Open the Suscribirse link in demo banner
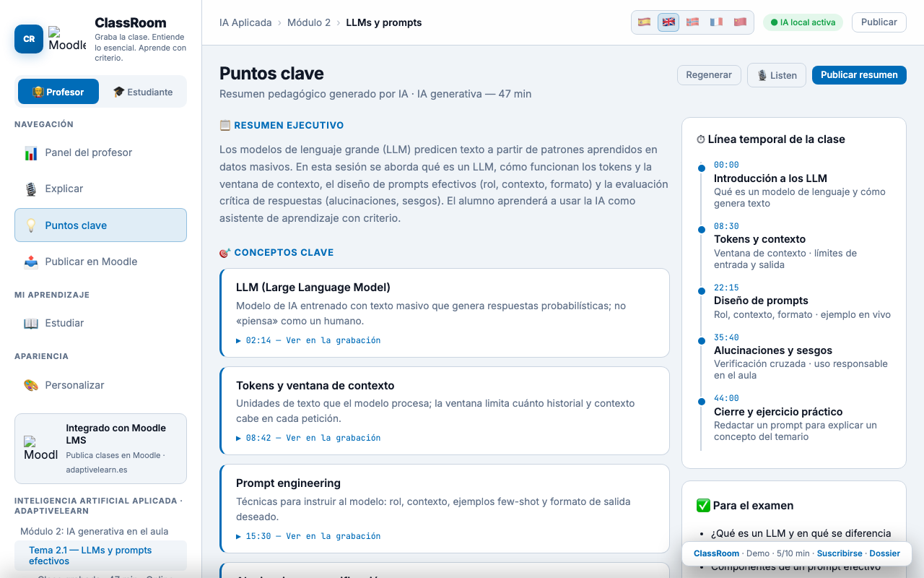The image size is (924, 578). [840, 553]
